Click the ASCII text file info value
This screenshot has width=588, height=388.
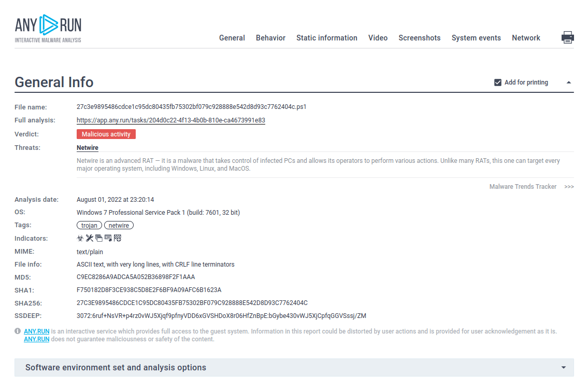tap(155, 265)
